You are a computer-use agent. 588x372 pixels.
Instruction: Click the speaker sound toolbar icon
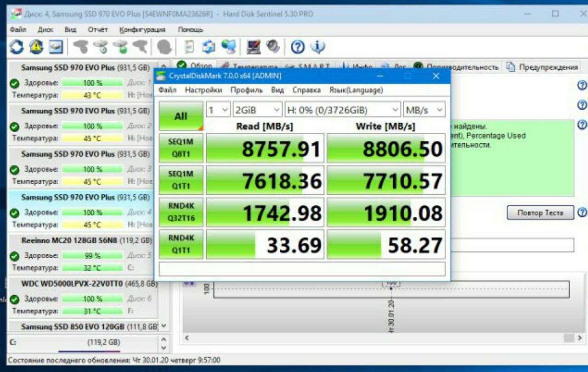tap(273, 46)
